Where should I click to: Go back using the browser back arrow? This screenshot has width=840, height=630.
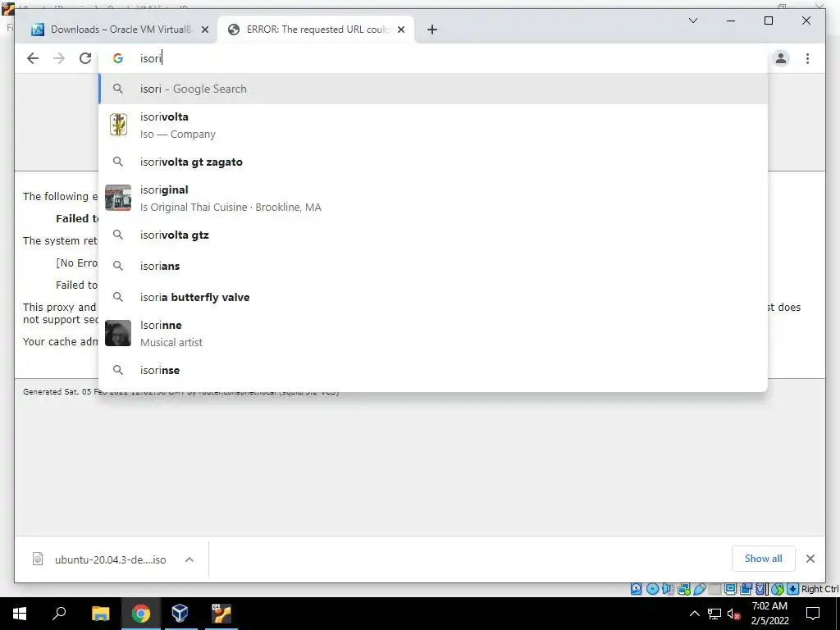(x=33, y=58)
